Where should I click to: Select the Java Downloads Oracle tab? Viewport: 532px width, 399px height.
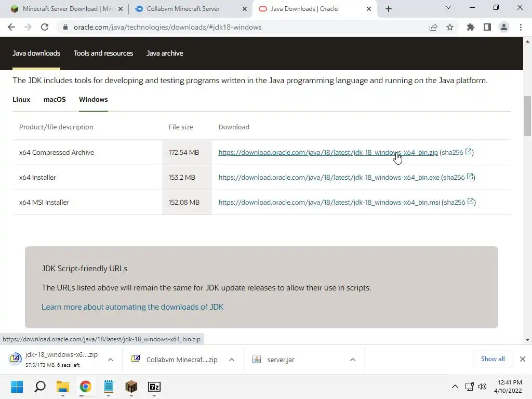tap(314, 9)
